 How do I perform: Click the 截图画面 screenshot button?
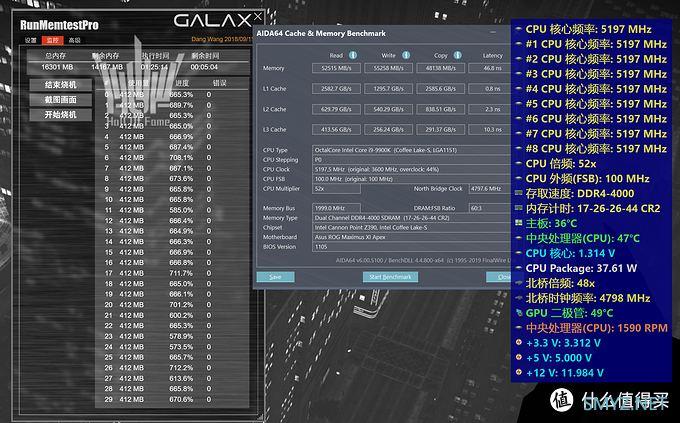tap(61, 100)
